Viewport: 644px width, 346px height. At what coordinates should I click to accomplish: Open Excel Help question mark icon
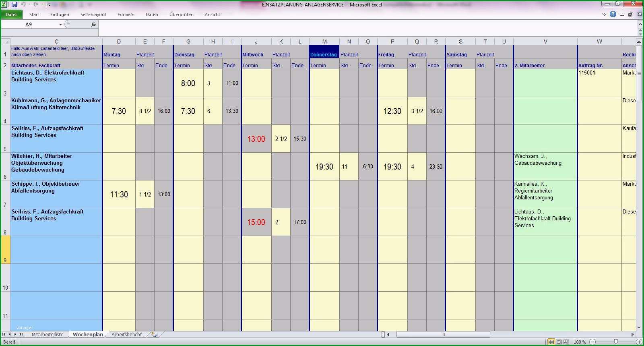613,14
